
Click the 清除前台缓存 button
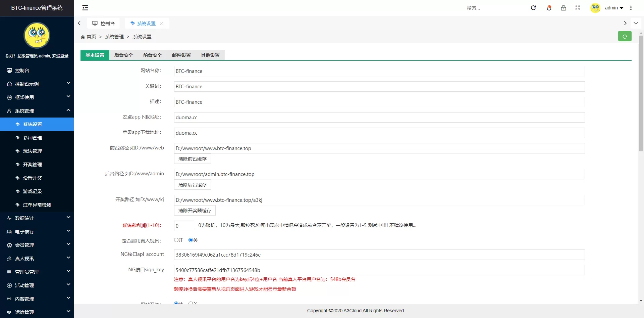(x=193, y=159)
